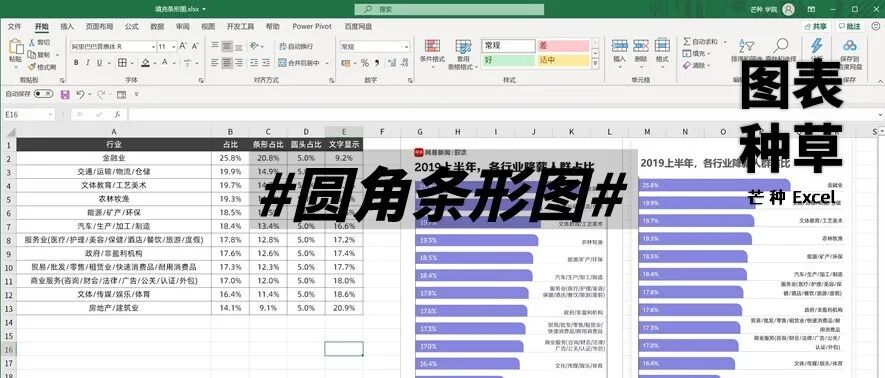
Task: Open the Conditional Formatting (条件格式) icon
Action: (432, 46)
